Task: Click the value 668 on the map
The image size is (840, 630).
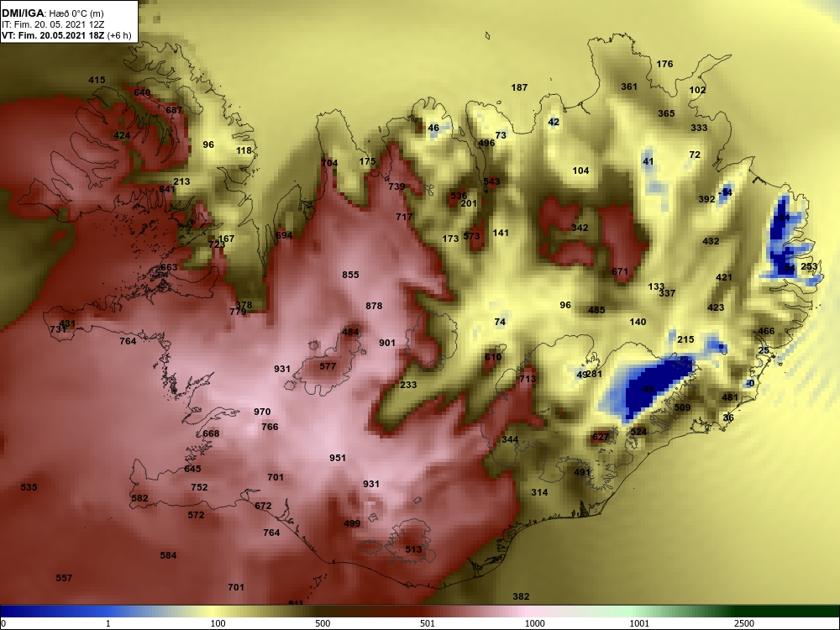Action: point(211,433)
